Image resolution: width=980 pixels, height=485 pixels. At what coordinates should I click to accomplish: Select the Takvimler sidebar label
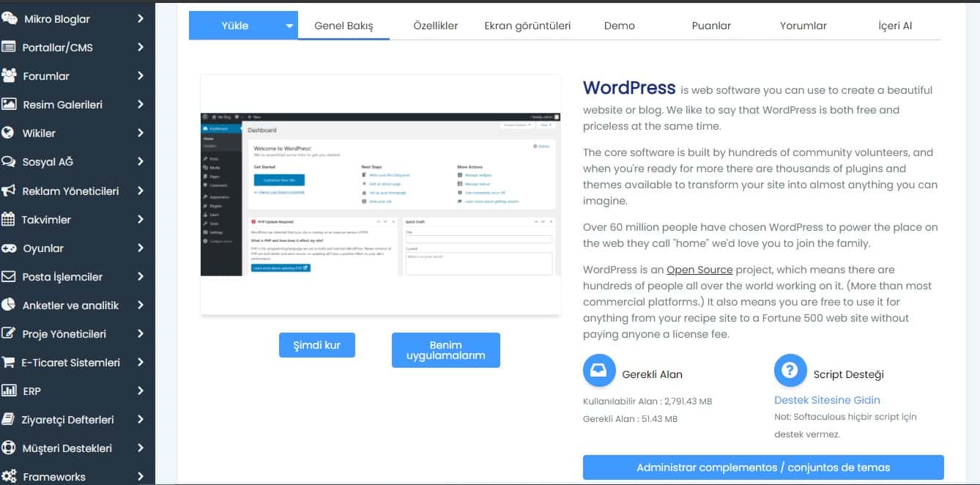coord(46,220)
